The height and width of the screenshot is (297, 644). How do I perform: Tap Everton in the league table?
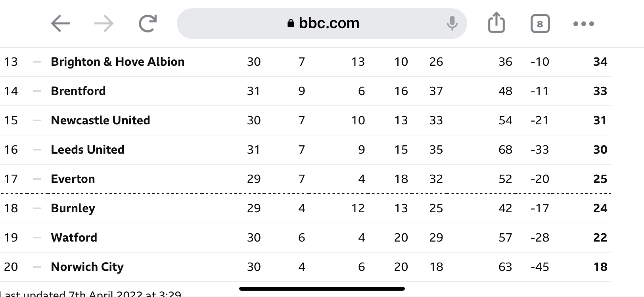[x=73, y=179]
